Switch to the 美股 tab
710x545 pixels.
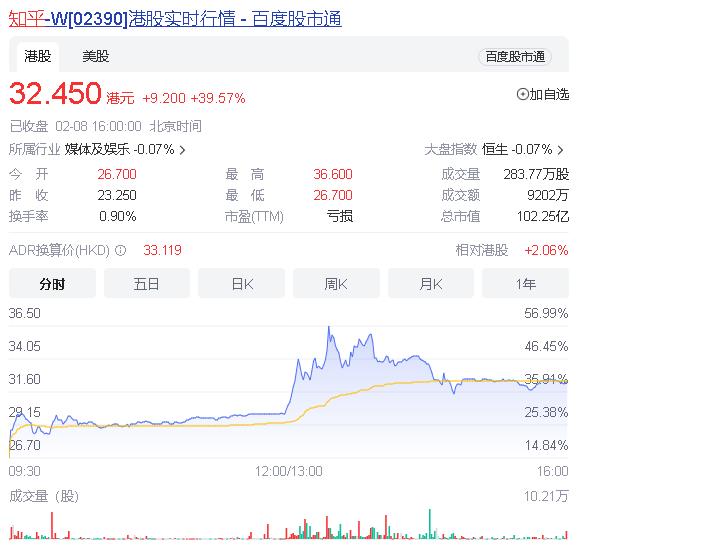point(96,56)
